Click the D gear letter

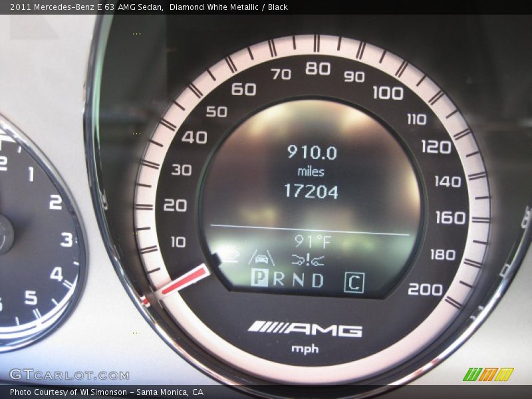click(318, 281)
